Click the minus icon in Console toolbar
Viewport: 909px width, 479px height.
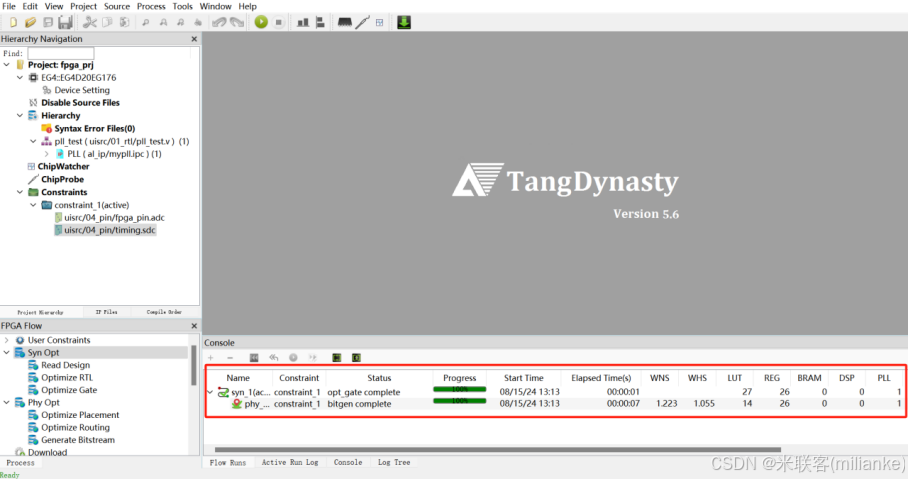230,358
